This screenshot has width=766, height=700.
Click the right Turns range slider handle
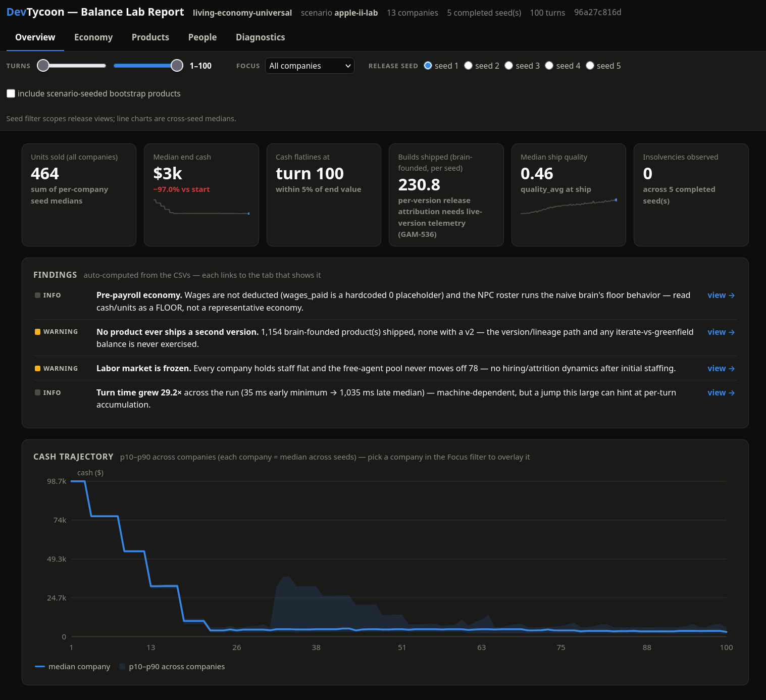(177, 66)
